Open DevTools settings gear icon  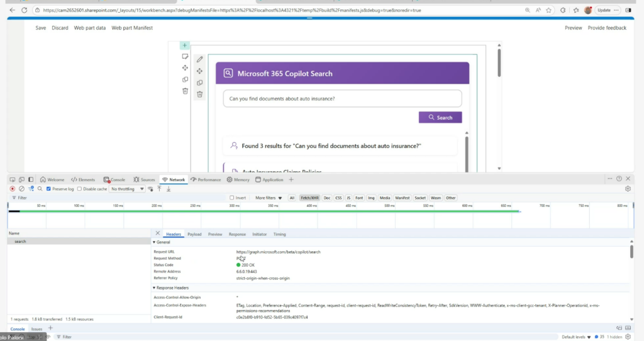(627, 189)
